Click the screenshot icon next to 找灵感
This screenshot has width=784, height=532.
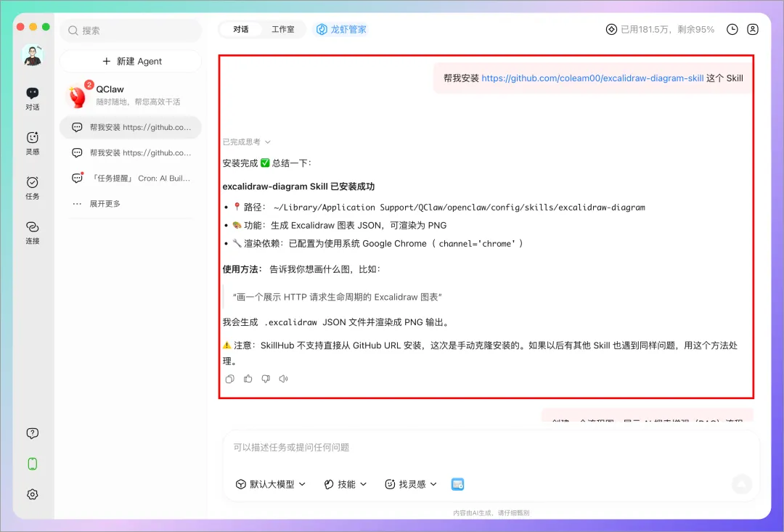tap(457, 483)
